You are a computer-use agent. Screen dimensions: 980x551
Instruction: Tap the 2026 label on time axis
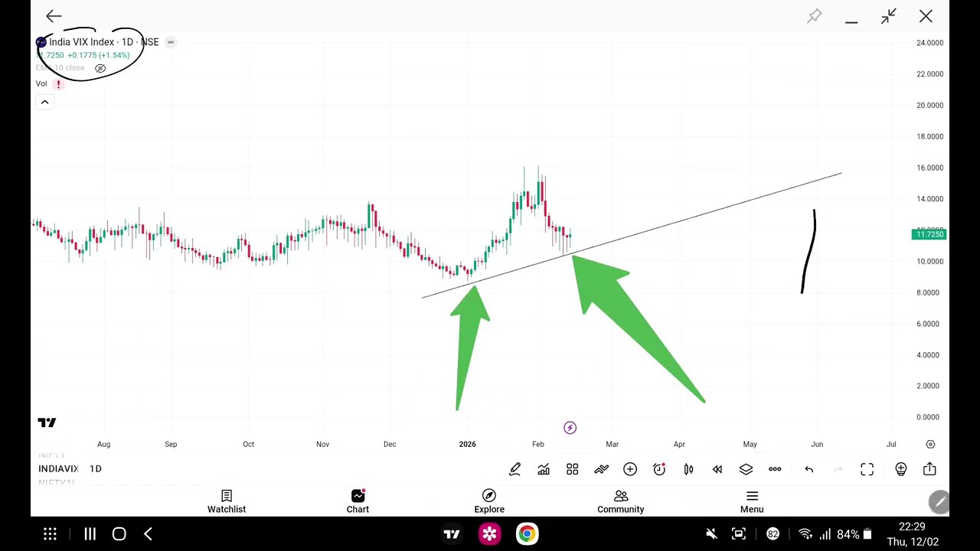click(x=467, y=444)
